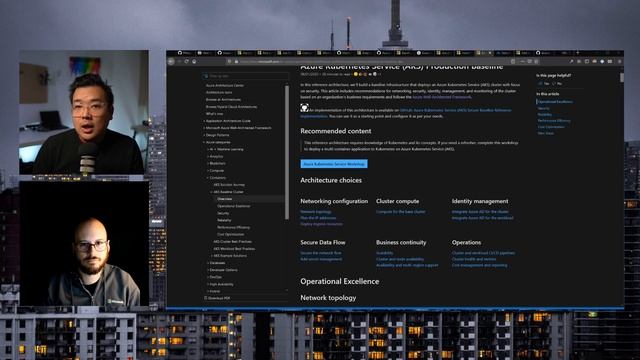Viewport: 640px width, 360px height.
Task: Expand DevOps tree node
Action: coord(208,277)
